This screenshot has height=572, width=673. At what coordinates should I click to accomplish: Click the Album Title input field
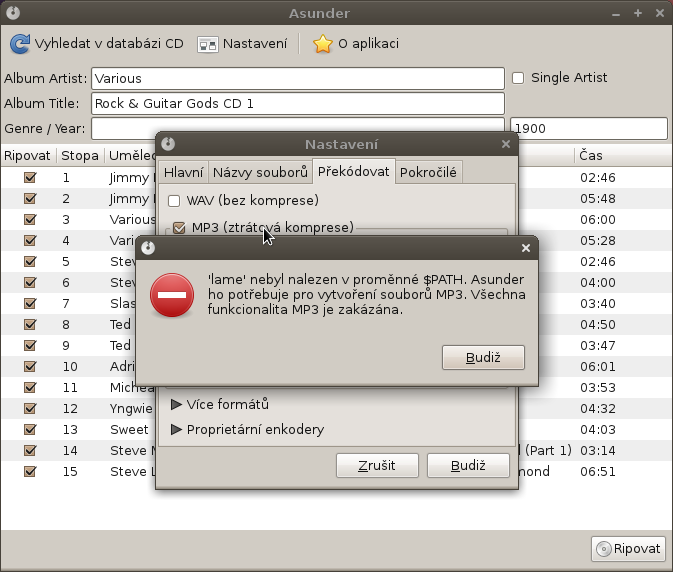[298, 103]
